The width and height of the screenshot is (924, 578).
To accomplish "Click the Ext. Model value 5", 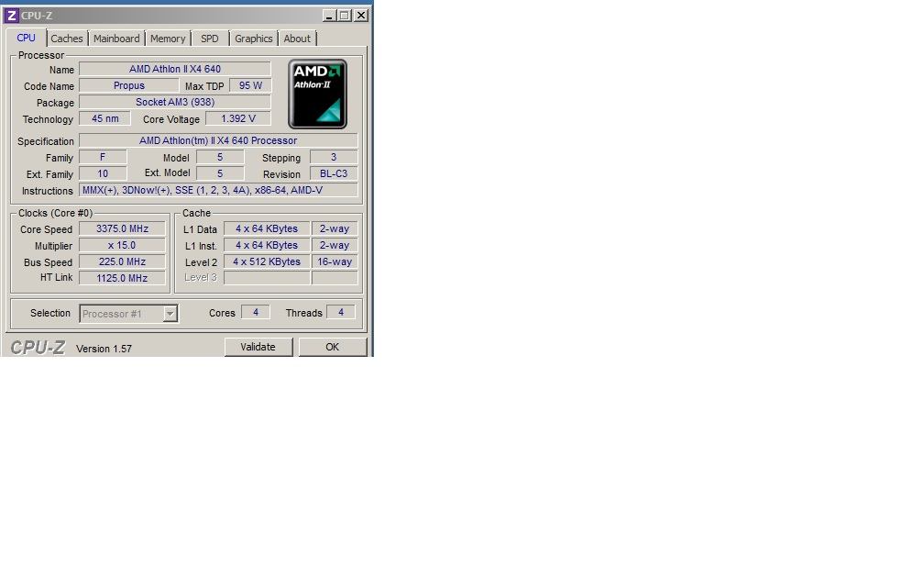I will [220, 173].
